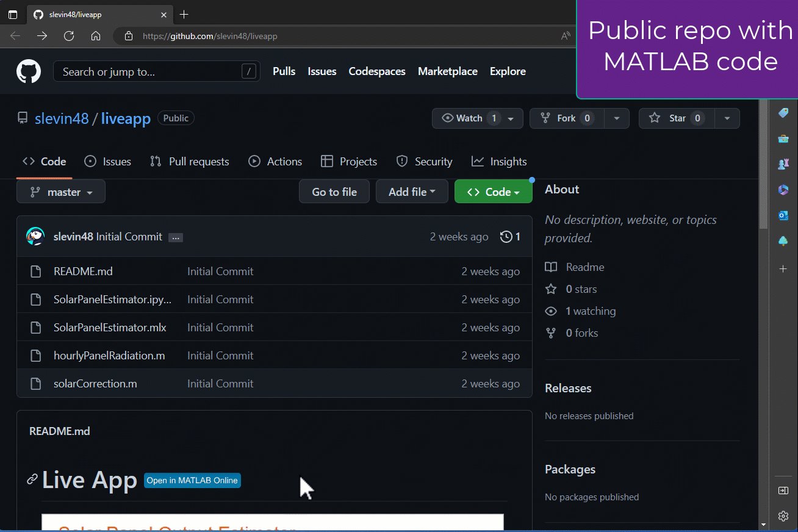Open Explore in top navigation
This screenshot has width=798, height=532.
(x=508, y=71)
